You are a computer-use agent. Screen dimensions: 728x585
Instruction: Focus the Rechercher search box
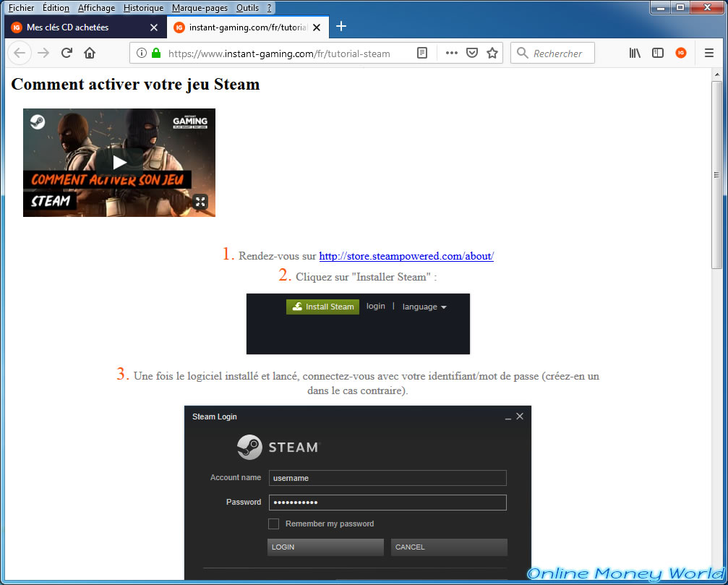552,53
